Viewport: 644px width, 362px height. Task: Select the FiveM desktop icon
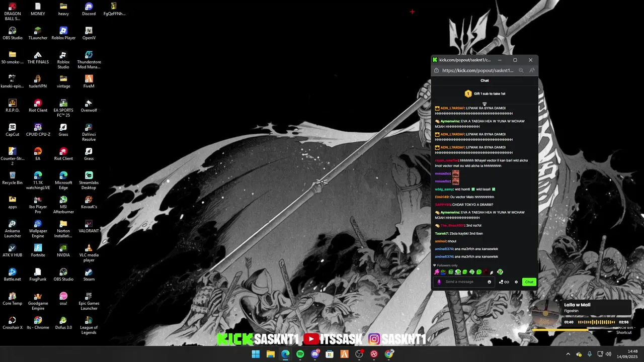(x=89, y=82)
